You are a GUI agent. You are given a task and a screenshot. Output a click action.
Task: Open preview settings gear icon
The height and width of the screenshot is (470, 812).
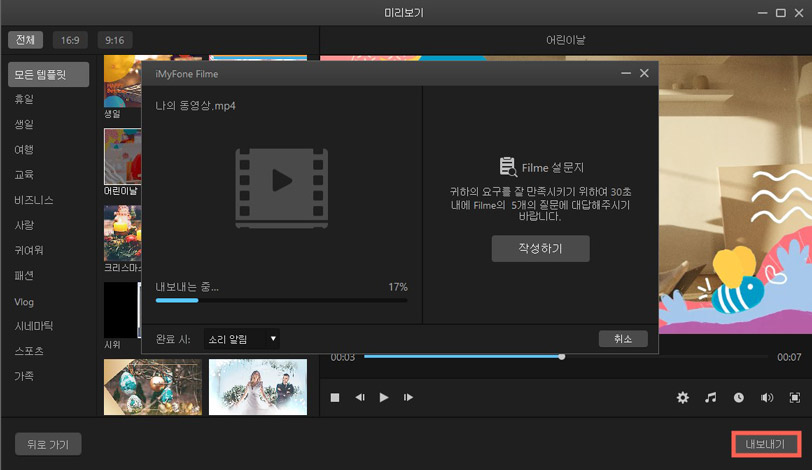683,398
